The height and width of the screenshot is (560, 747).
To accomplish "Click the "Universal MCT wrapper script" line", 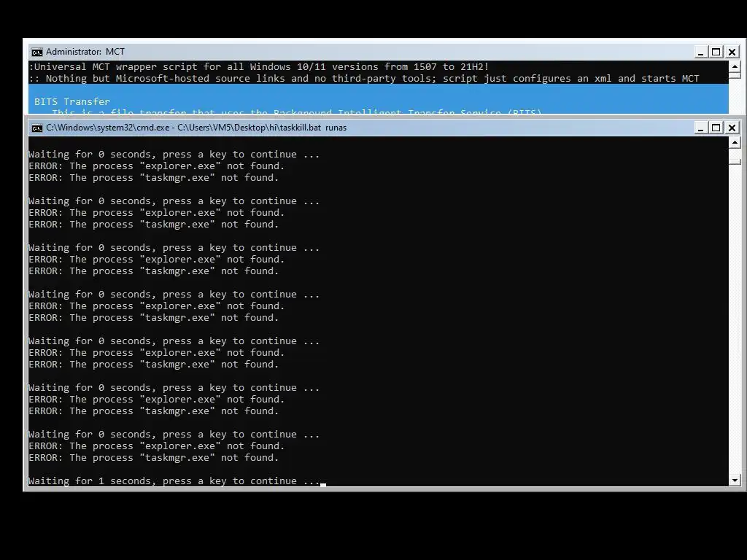I will coord(259,66).
